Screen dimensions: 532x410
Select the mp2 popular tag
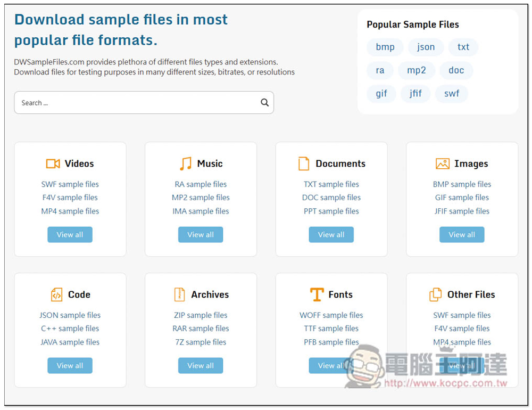[x=417, y=70]
